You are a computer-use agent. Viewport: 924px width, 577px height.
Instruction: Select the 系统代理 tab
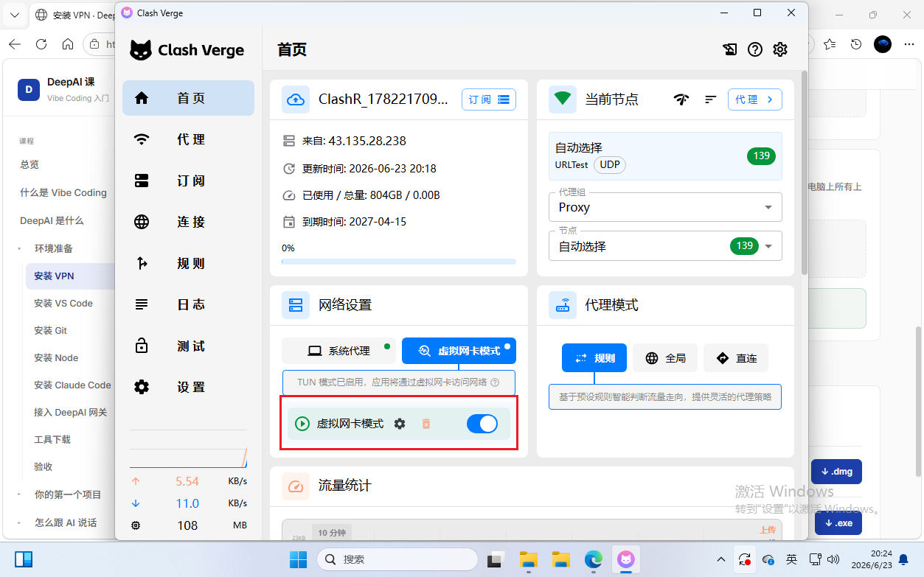[x=338, y=351]
